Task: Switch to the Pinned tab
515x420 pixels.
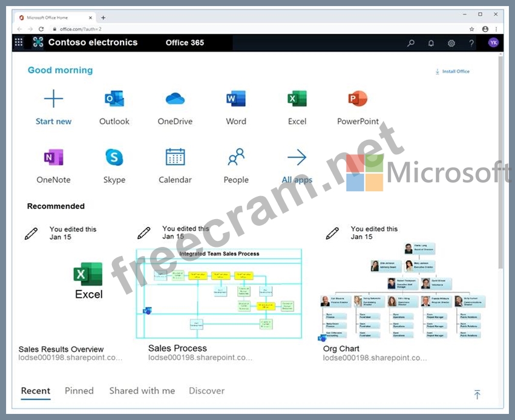Action: click(x=79, y=391)
